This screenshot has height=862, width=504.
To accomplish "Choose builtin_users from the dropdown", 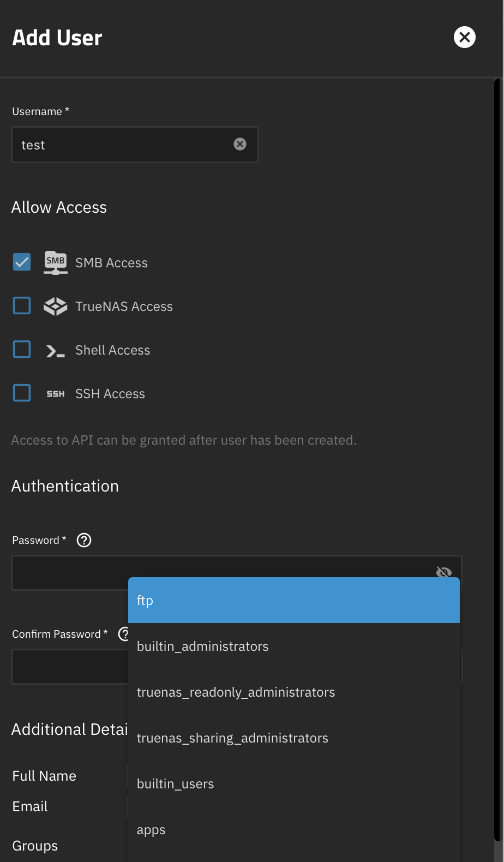I will [293, 784].
